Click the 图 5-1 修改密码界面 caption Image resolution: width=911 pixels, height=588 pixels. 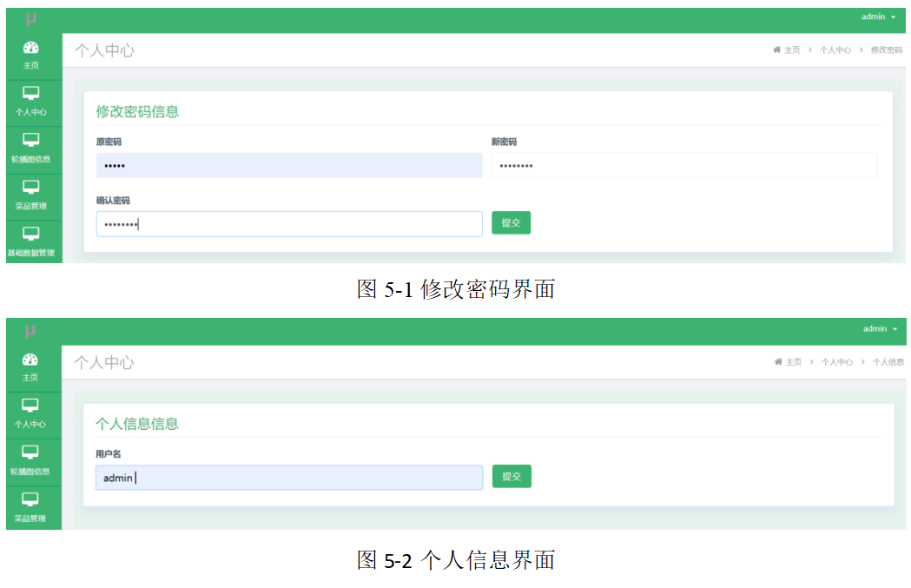(x=456, y=288)
